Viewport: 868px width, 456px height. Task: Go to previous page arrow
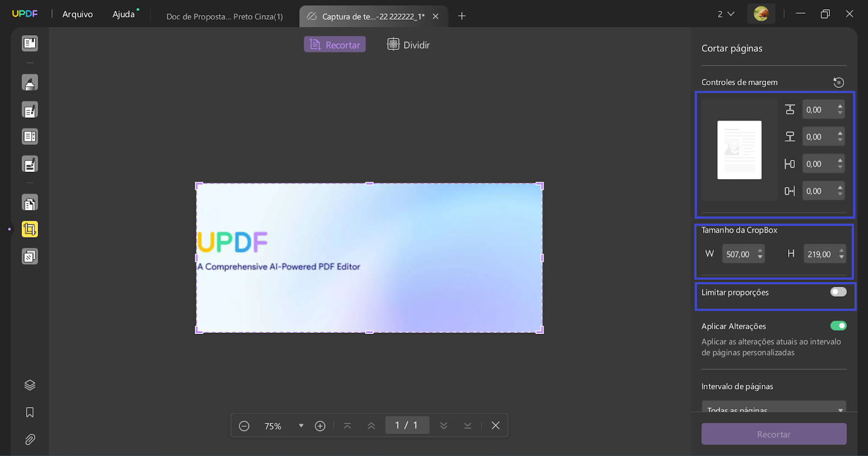[371, 426]
